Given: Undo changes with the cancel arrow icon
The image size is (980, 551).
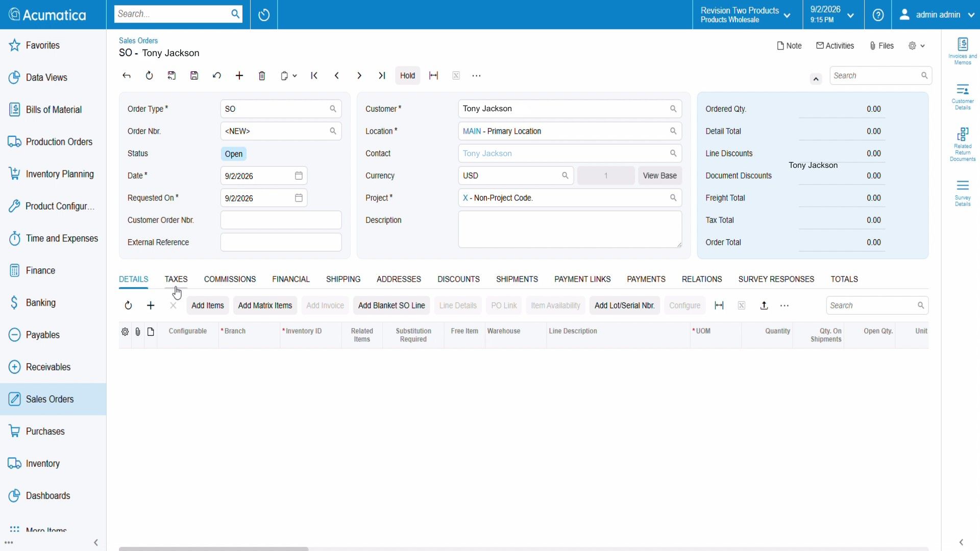Looking at the screenshot, I should click(217, 76).
